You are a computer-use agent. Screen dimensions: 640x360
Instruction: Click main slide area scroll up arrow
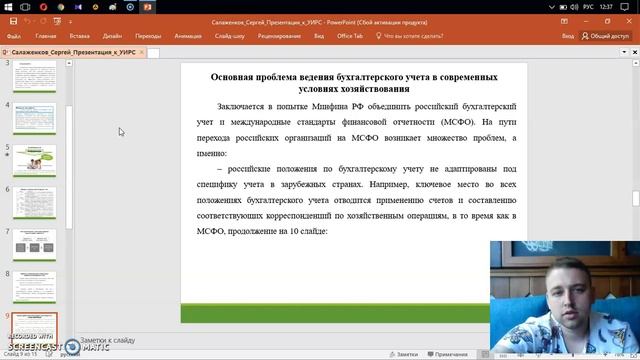point(636,63)
